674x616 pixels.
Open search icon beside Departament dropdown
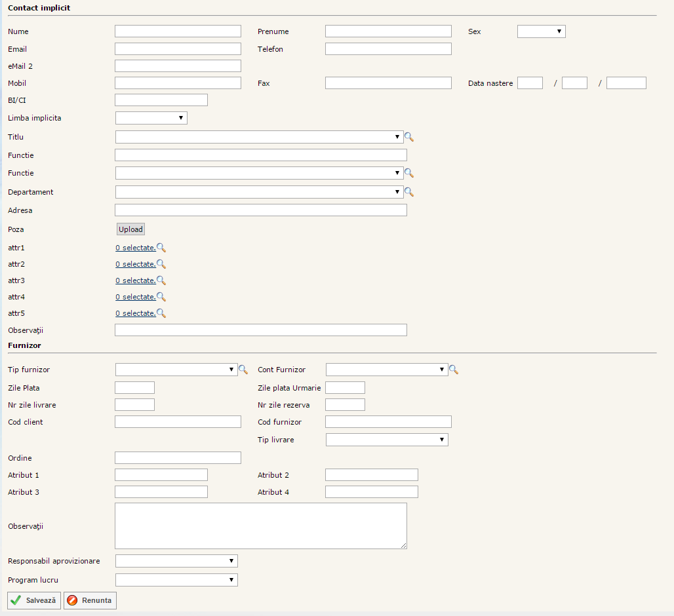tap(409, 192)
